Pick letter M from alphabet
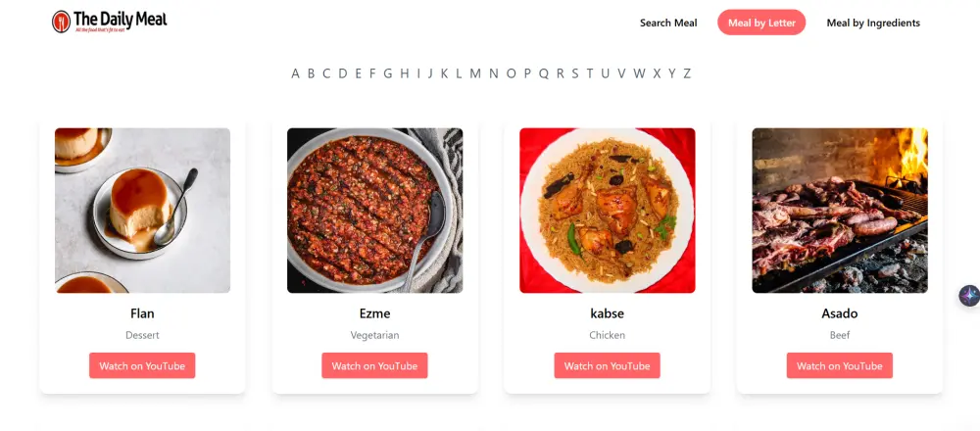The height and width of the screenshot is (431, 980). click(475, 73)
